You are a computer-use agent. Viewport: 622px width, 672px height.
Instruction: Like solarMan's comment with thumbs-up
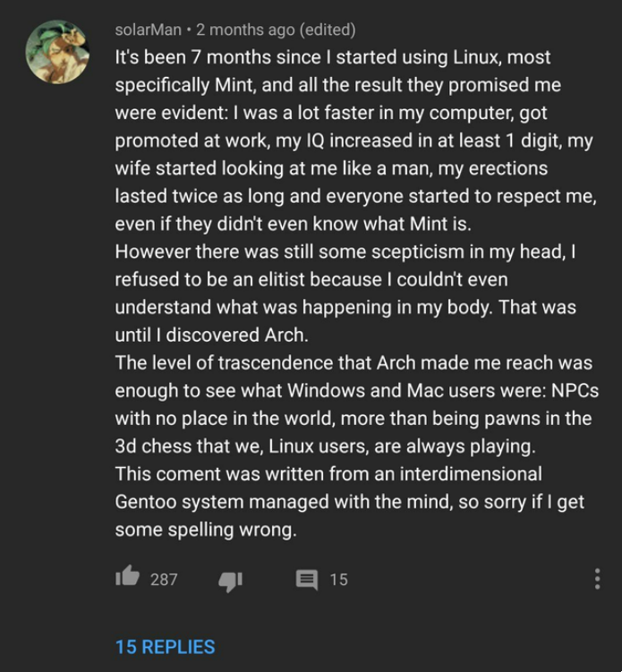point(128,578)
